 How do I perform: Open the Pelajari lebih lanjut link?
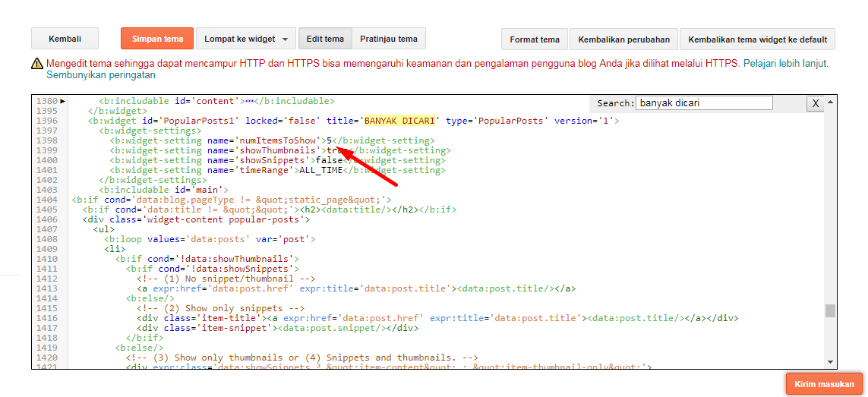785,63
